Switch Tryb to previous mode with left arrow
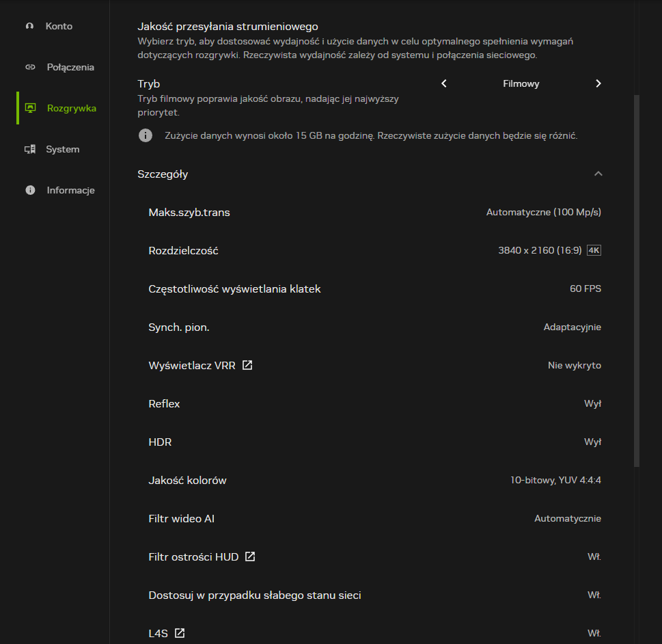The height and width of the screenshot is (644, 662). 444,83
